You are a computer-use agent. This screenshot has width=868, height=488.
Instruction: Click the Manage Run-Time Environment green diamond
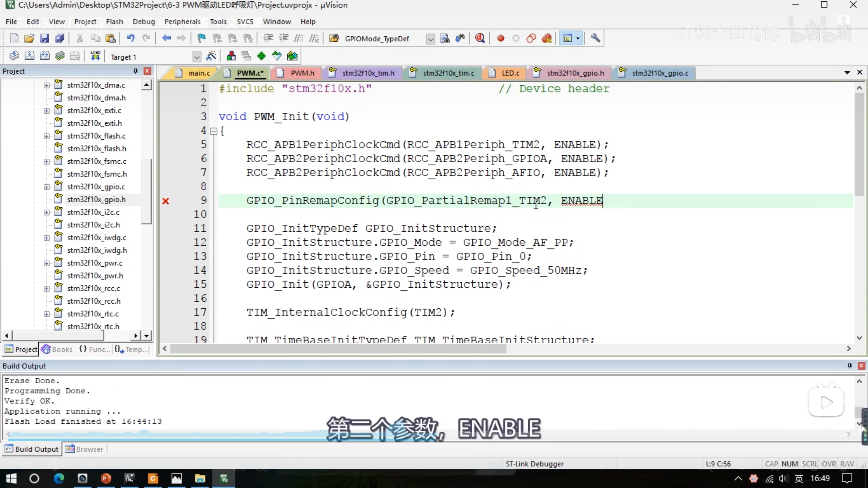click(x=261, y=56)
